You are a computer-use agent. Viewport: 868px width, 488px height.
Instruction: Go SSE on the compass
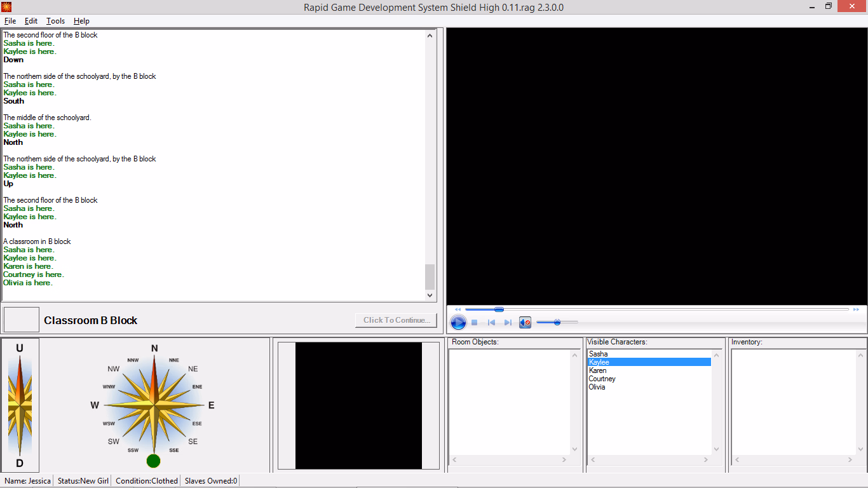tap(174, 450)
